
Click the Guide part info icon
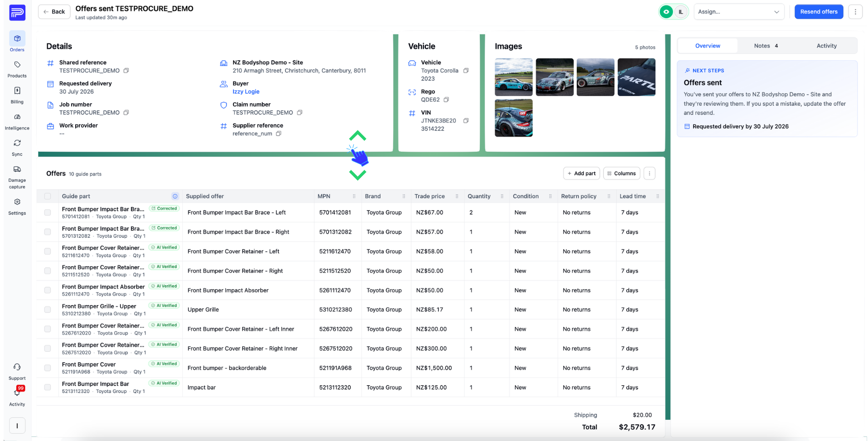pos(175,196)
